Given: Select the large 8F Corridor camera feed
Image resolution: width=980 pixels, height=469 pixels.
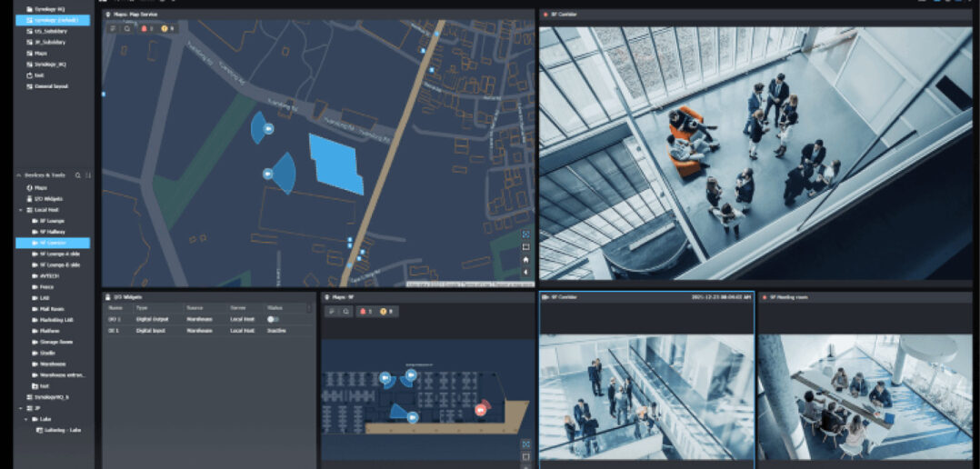Looking at the screenshot, I should (755, 153).
